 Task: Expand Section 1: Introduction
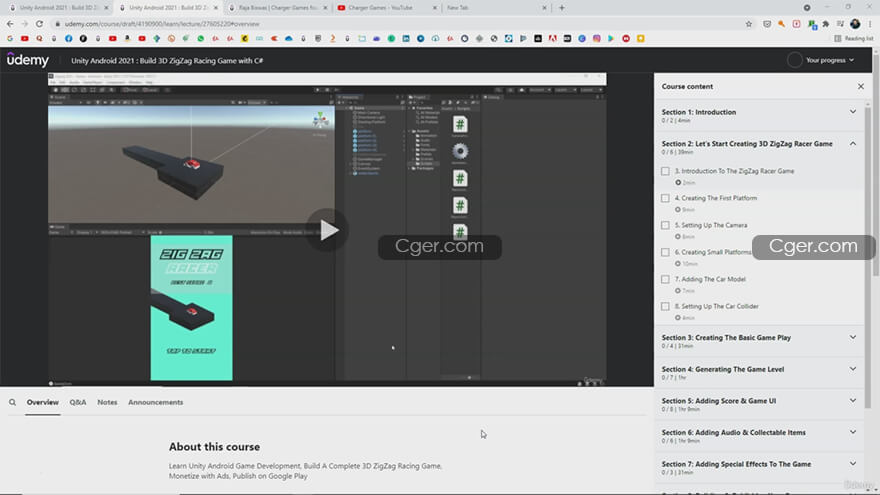click(759, 116)
